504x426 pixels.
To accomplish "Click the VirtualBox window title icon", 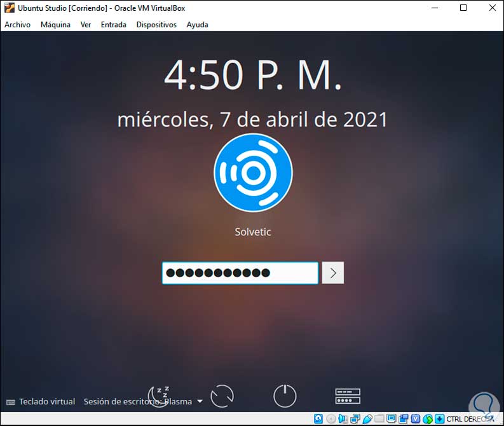I will tap(10, 8).
